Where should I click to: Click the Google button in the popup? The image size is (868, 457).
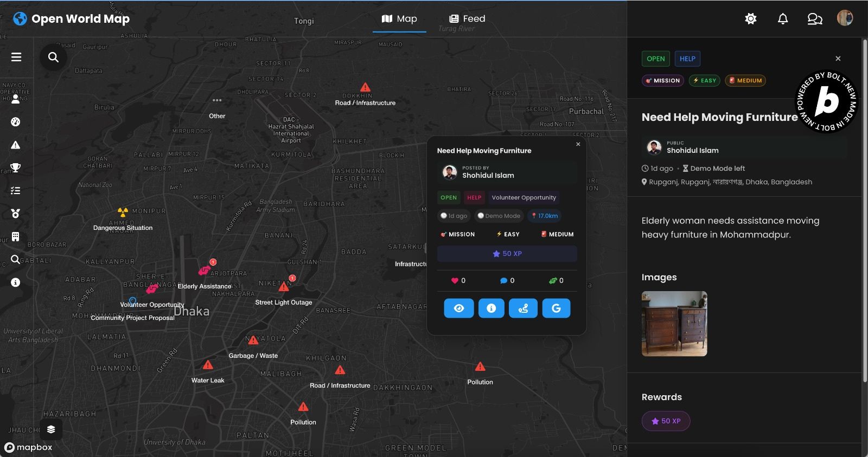click(556, 308)
